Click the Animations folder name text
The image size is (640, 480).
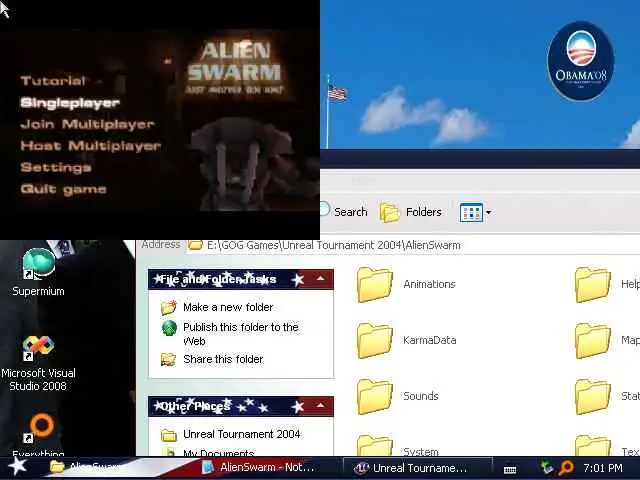[x=429, y=284]
